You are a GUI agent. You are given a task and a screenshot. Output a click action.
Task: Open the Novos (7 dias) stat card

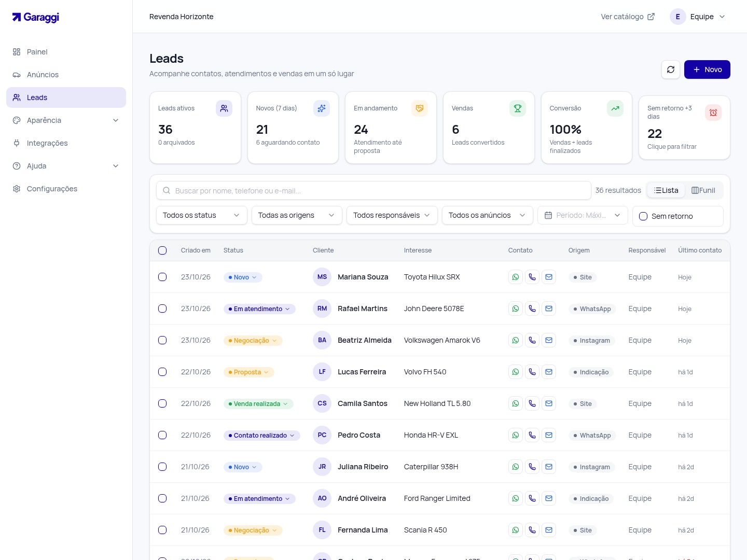pyautogui.click(x=293, y=128)
